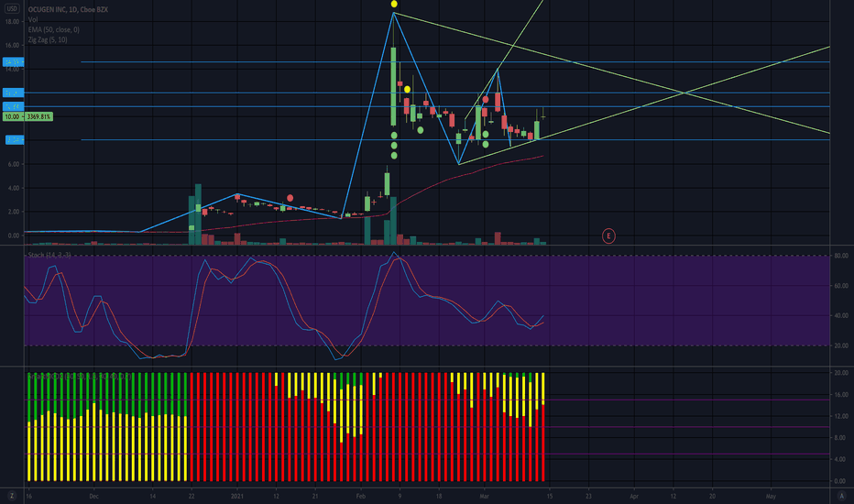Click the yellow dot above the peak
Screen dimensions: 854x504
pyautogui.click(x=394, y=5)
